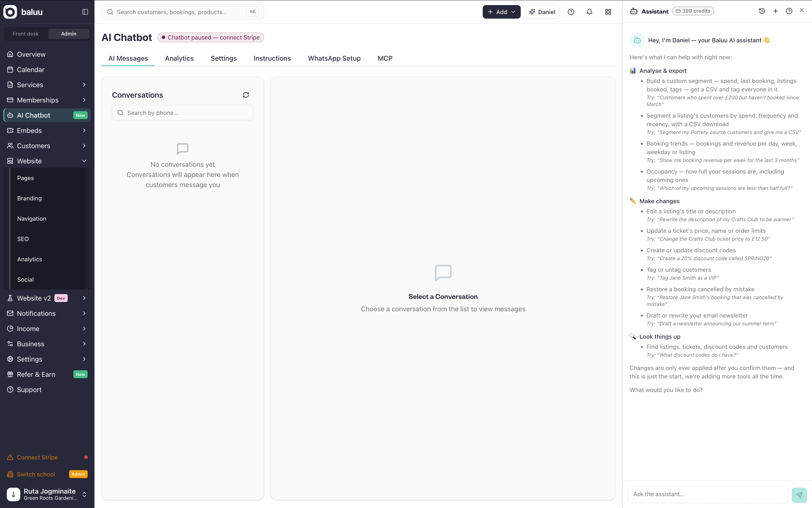Open the notifications bell
Image resolution: width=812 pixels, height=508 pixels.
(590, 12)
